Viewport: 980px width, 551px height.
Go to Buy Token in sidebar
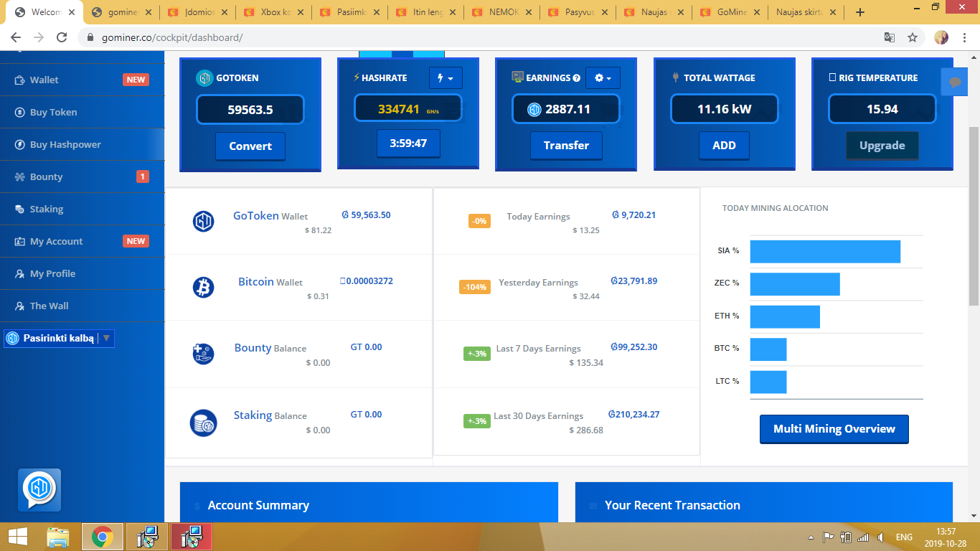click(82, 112)
